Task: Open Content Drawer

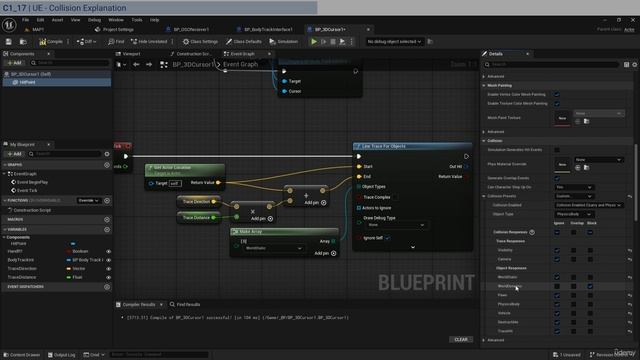Action: pos(21,355)
